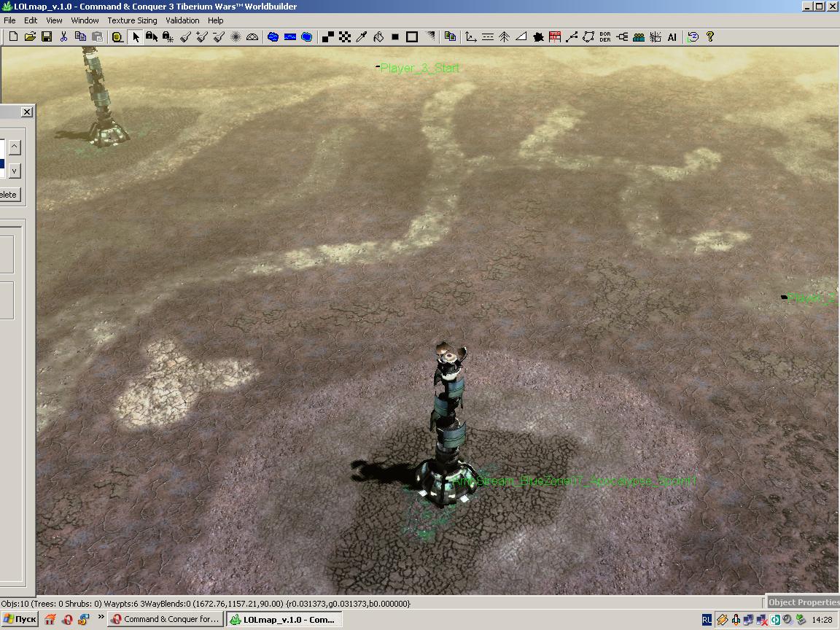This screenshot has height=630, width=840.
Task: Click the BORDER tool icon
Action: tap(605, 37)
